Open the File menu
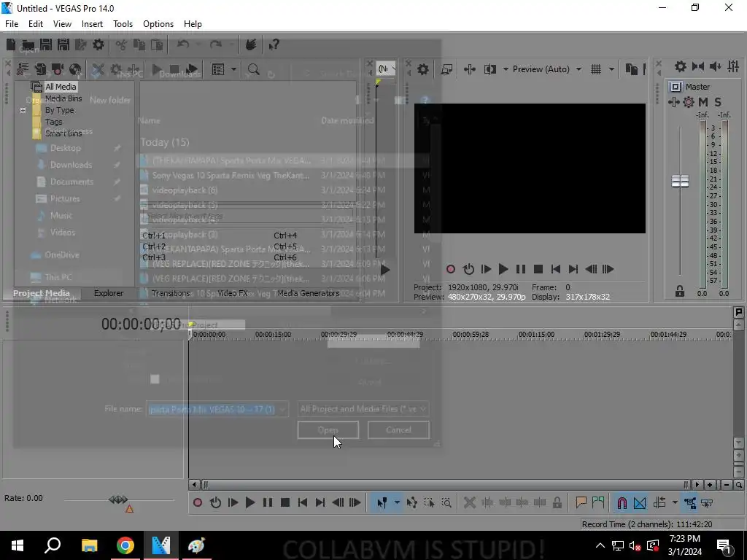This screenshot has height=560, width=747. point(12,24)
